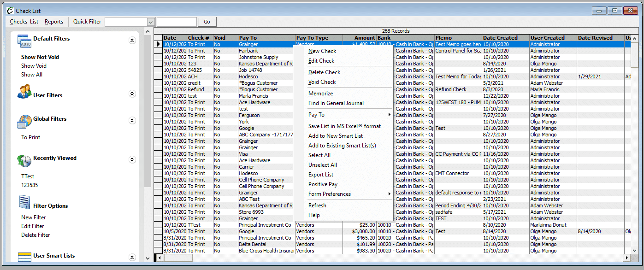Image resolution: width=644 pixels, height=270 pixels.
Task: Choose Positive Pay from context menu
Action: click(323, 184)
